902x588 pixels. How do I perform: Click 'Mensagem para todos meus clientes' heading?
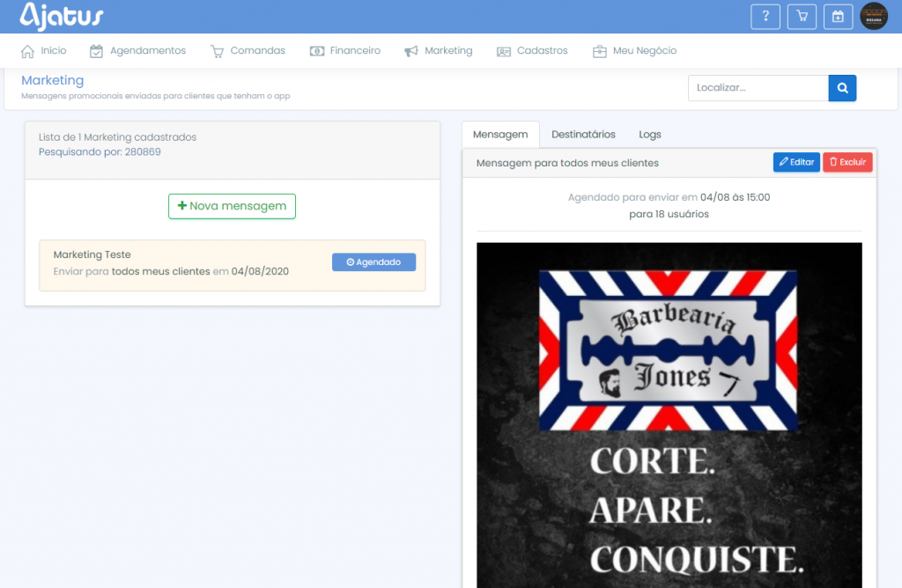click(x=567, y=163)
